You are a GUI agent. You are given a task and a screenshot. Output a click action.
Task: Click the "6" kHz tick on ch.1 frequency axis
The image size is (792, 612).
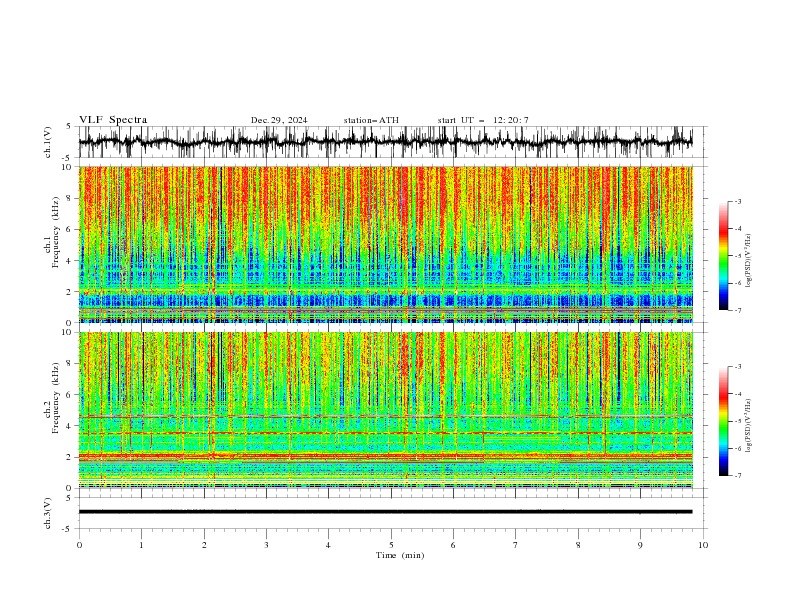[x=69, y=230]
